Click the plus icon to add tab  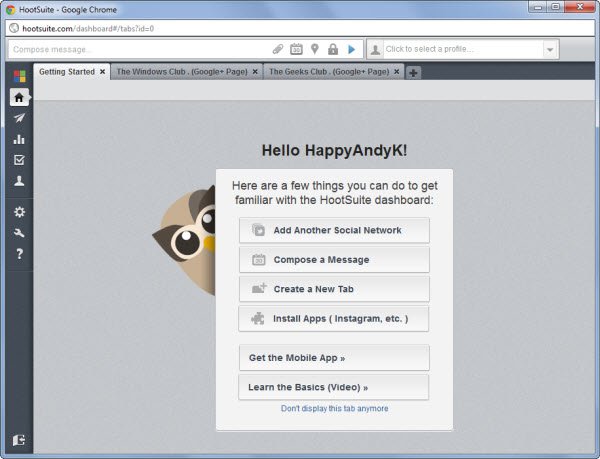(x=413, y=72)
